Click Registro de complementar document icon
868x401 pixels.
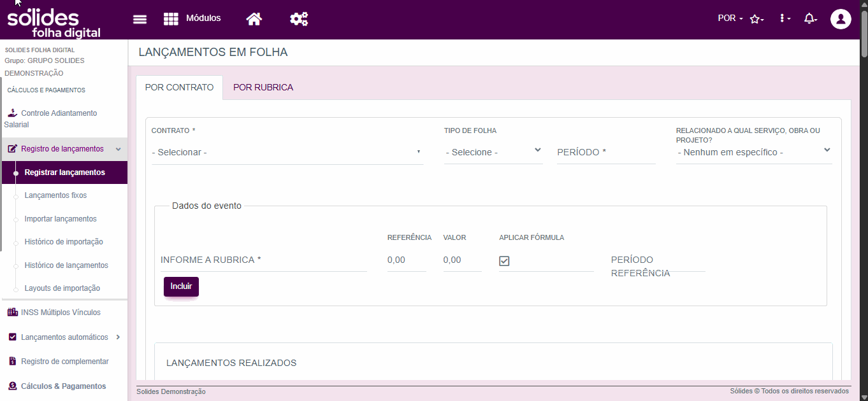pos(13,361)
